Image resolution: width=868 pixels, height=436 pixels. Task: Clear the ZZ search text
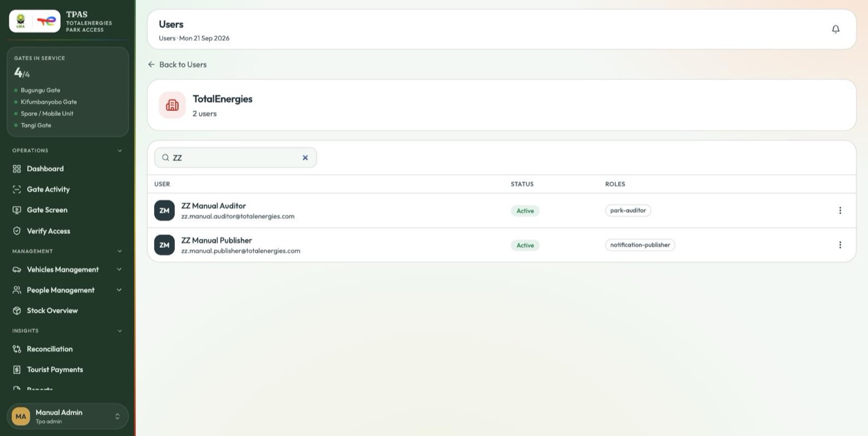tap(305, 157)
